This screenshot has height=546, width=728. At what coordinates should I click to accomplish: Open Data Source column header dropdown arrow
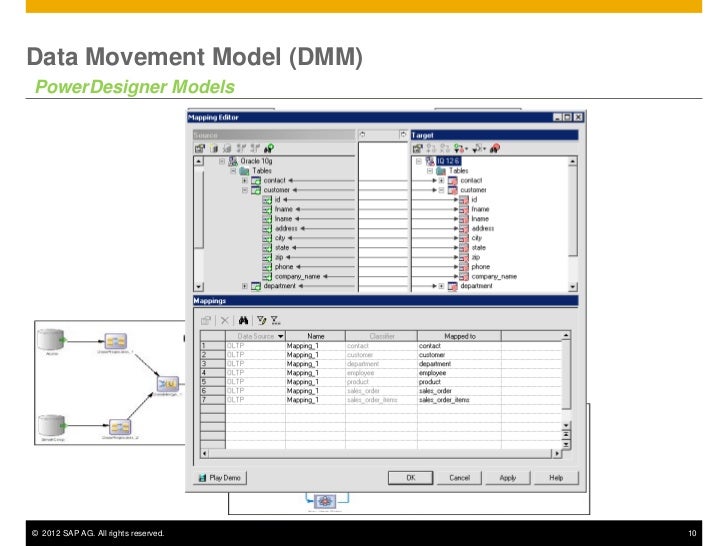pos(280,336)
